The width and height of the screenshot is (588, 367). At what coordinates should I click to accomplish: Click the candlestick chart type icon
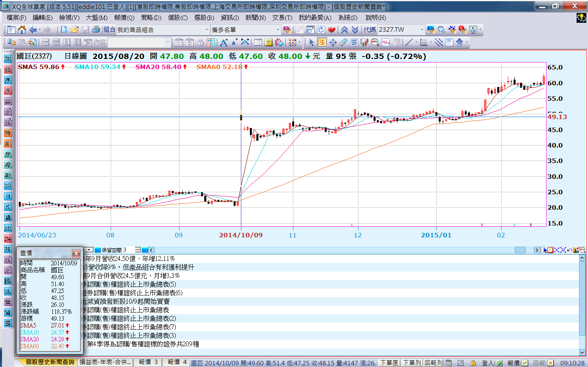coord(364,42)
